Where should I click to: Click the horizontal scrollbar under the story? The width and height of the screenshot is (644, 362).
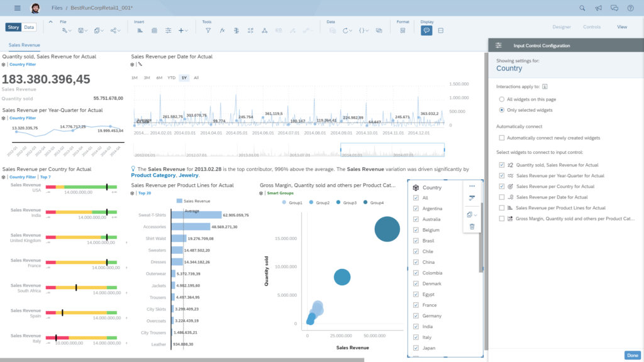click(182, 360)
